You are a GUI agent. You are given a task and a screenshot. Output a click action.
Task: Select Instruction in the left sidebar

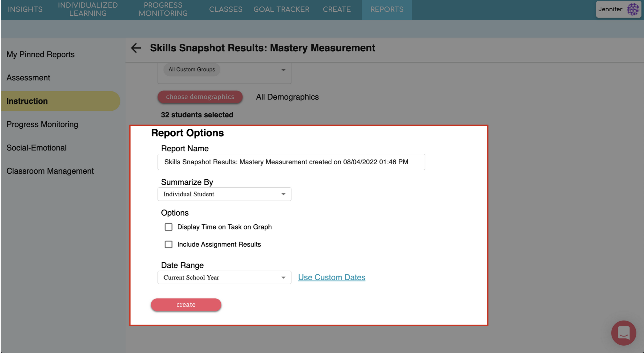tap(27, 101)
